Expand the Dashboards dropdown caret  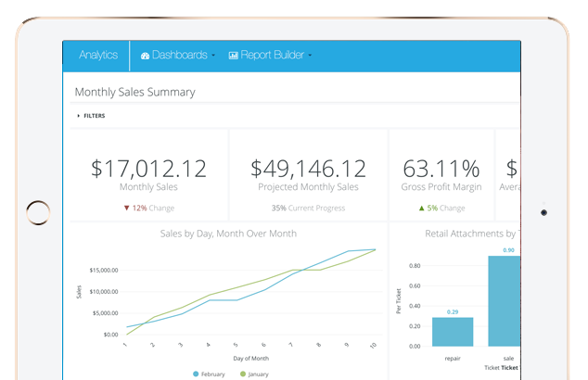213,56
